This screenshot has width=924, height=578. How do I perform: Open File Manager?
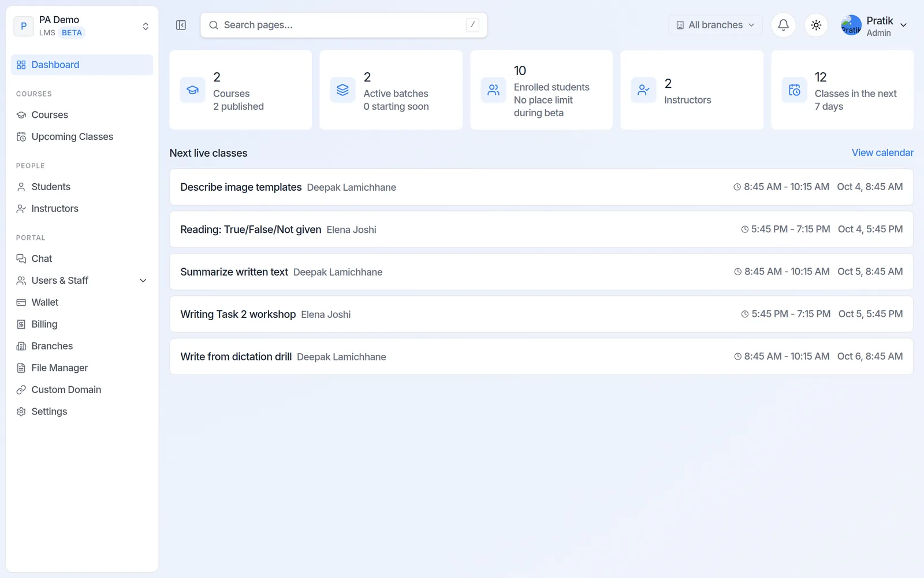click(x=82, y=368)
